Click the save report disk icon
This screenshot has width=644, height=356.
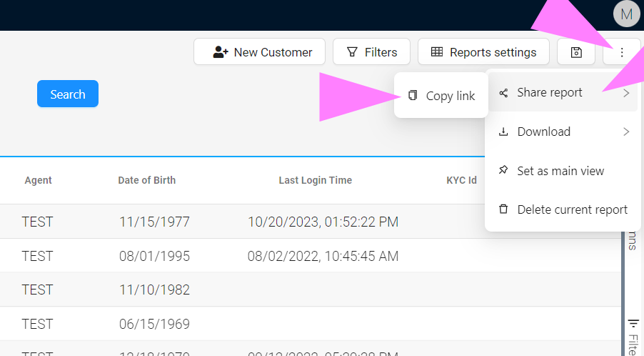576,52
